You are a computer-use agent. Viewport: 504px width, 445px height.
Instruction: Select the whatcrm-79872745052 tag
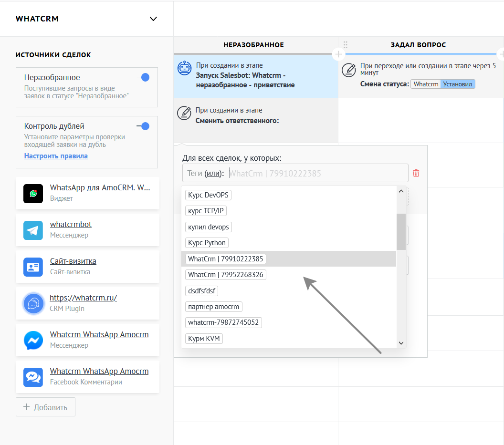pos(223,322)
